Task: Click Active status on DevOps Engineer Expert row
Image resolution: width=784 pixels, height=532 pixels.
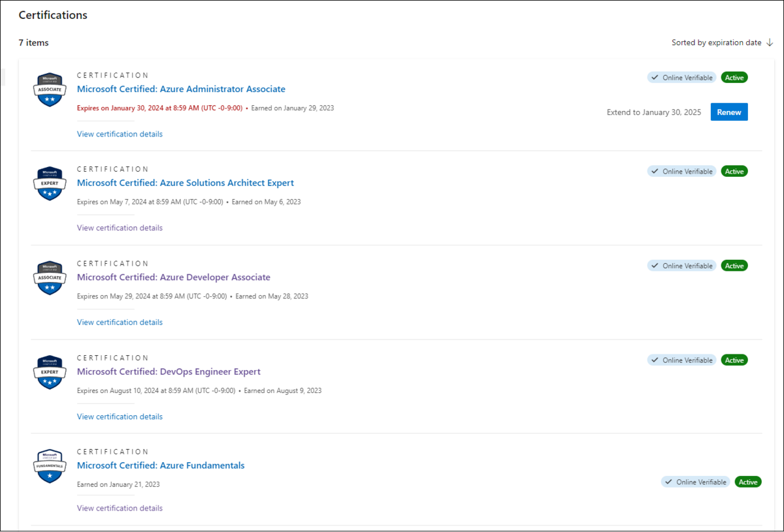Action: click(734, 360)
